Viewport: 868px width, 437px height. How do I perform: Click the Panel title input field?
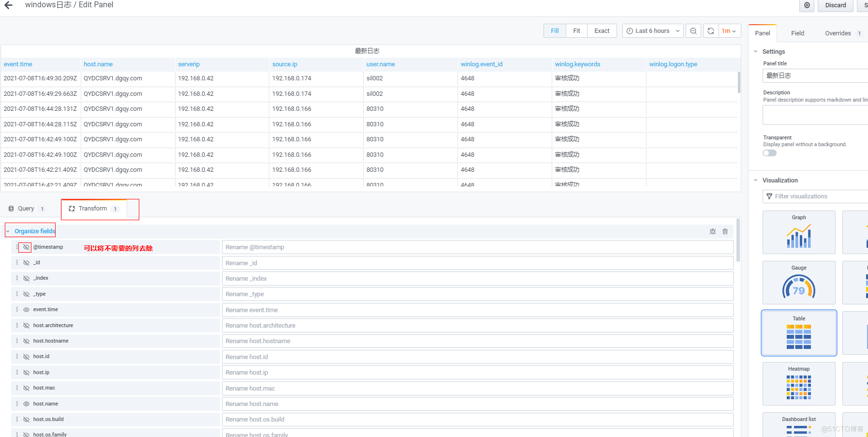tap(815, 75)
